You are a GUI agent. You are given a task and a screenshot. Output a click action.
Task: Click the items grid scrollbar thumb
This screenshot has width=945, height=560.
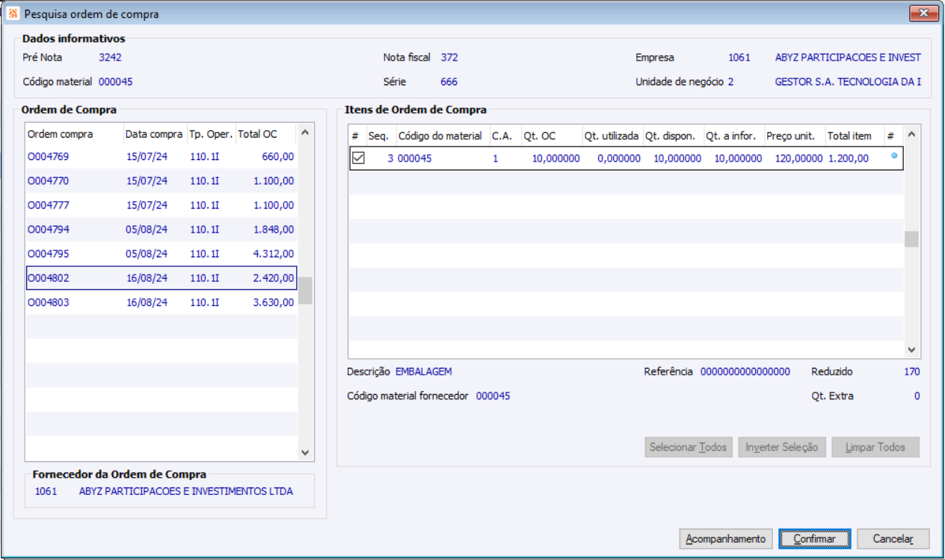click(911, 239)
